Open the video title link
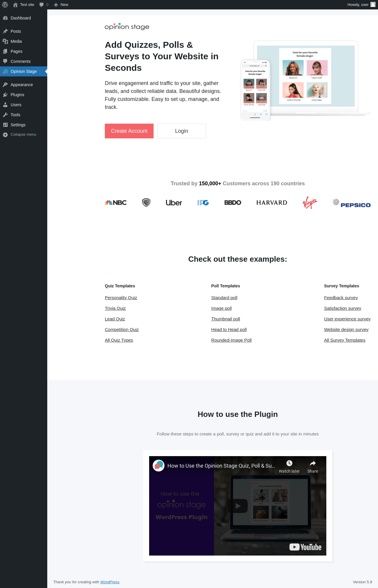This screenshot has width=378, height=588. (x=221, y=466)
